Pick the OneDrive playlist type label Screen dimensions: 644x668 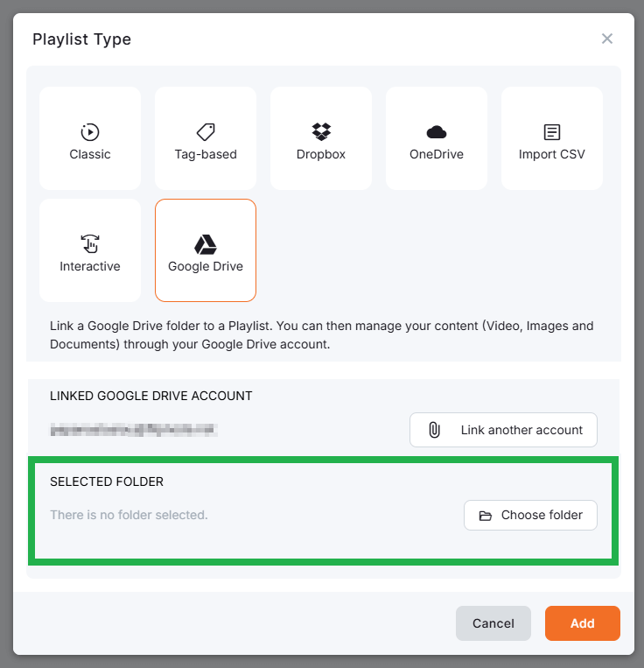pos(437,154)
